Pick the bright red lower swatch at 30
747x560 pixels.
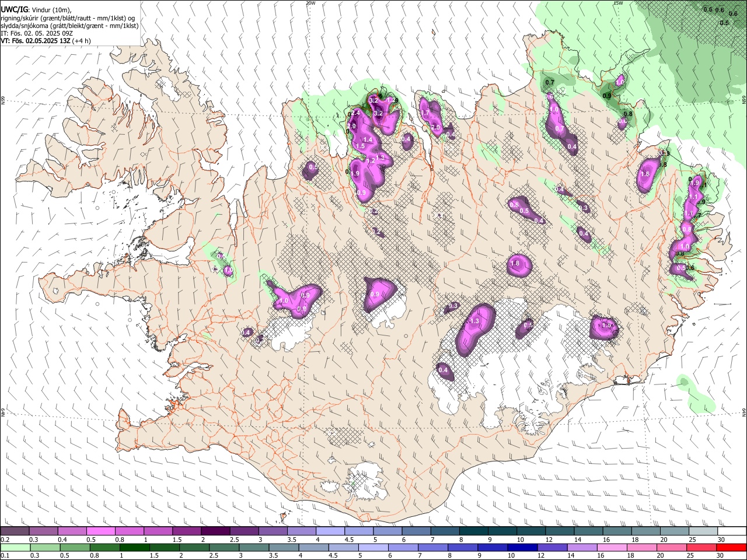coord(731,548)
